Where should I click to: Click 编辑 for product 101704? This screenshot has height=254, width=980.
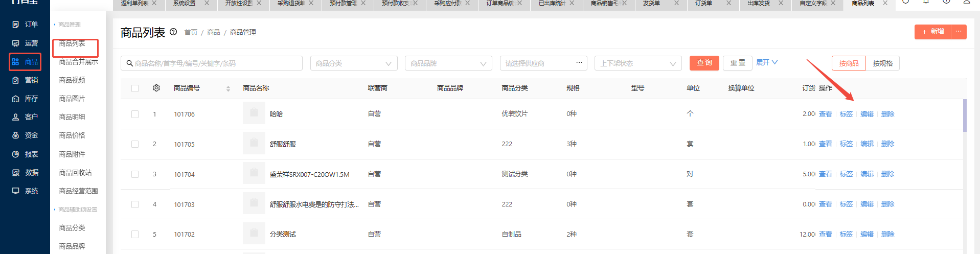(867, 174)
